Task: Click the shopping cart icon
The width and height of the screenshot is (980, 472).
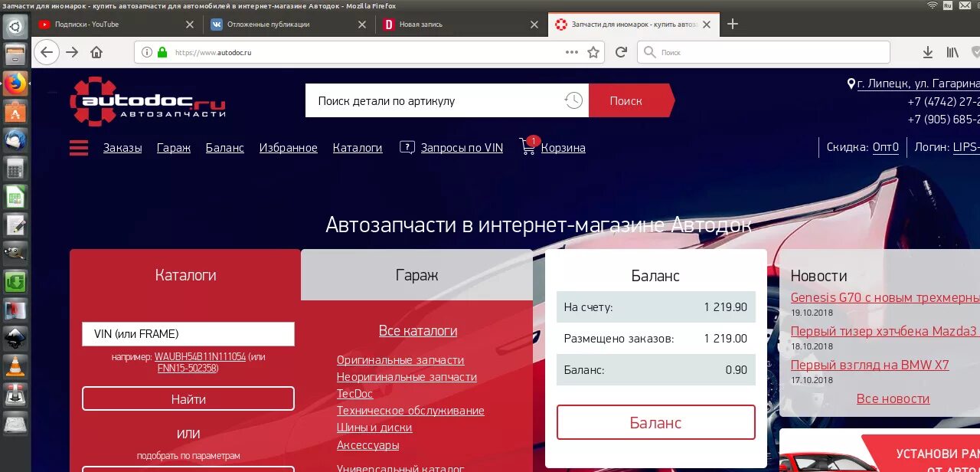Action: [528, 147]
